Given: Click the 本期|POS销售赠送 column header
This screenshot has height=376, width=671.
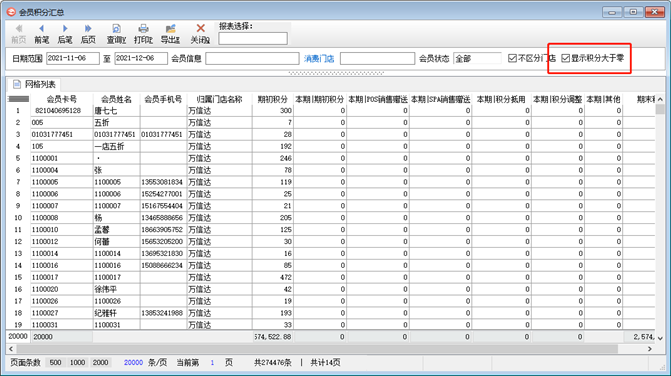Looking at the screenshot, I should pos(378,99).
